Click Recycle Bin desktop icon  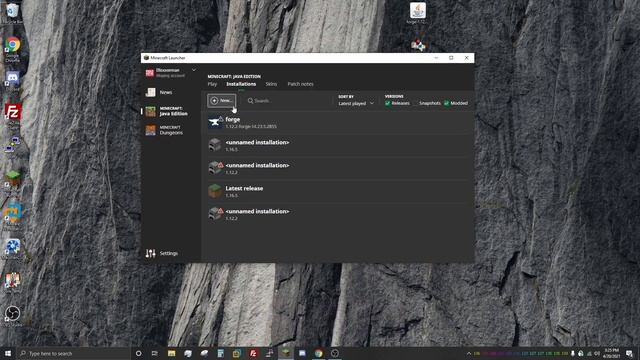pos(13,12)
